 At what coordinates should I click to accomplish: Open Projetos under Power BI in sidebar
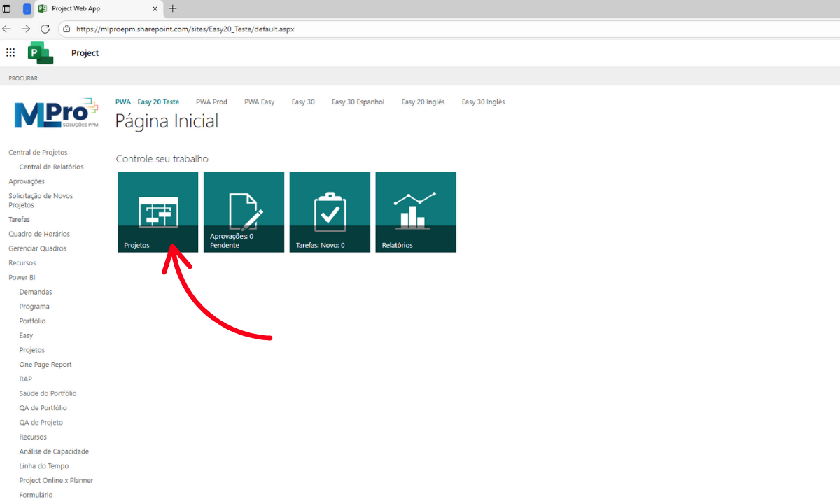[31, 350]
